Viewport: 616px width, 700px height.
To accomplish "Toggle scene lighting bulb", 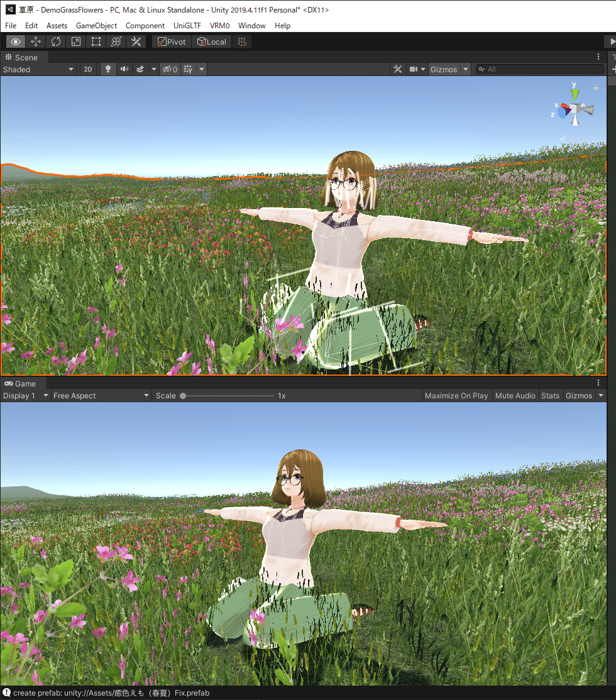I will [107, 69].
